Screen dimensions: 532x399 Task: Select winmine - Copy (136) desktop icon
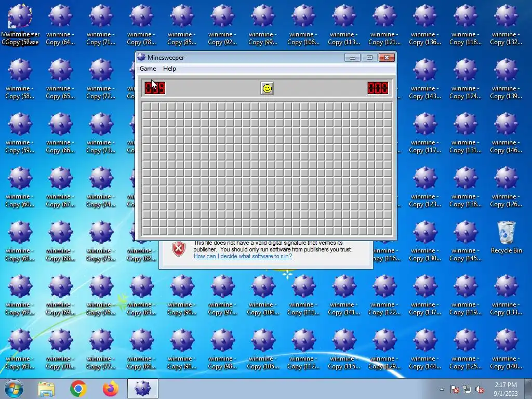(425, 25)
